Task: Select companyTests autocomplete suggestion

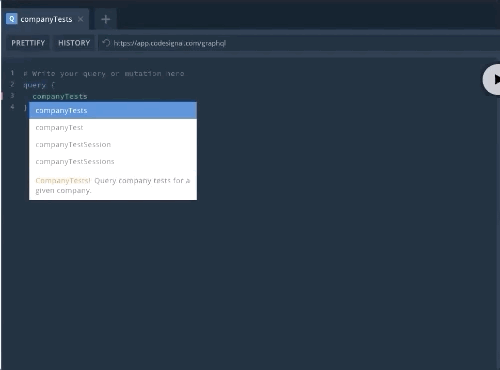Action: click(x=113, y=110)
